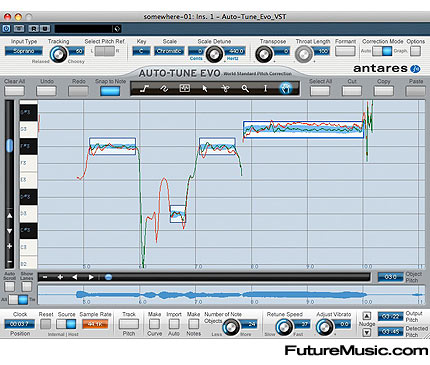This screenshot has height=365, width=430.
Task: Click the Make Notes button
Action: pos(193,324)
